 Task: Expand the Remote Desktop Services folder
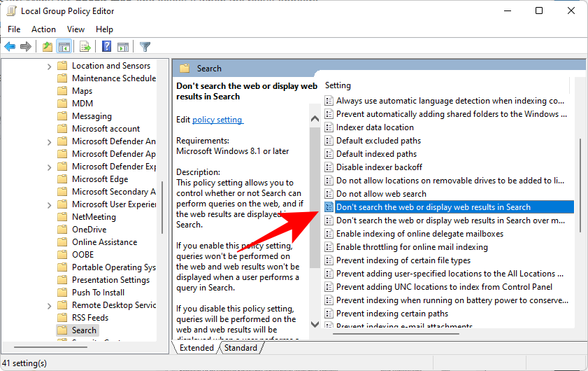(x=49, y=305)
